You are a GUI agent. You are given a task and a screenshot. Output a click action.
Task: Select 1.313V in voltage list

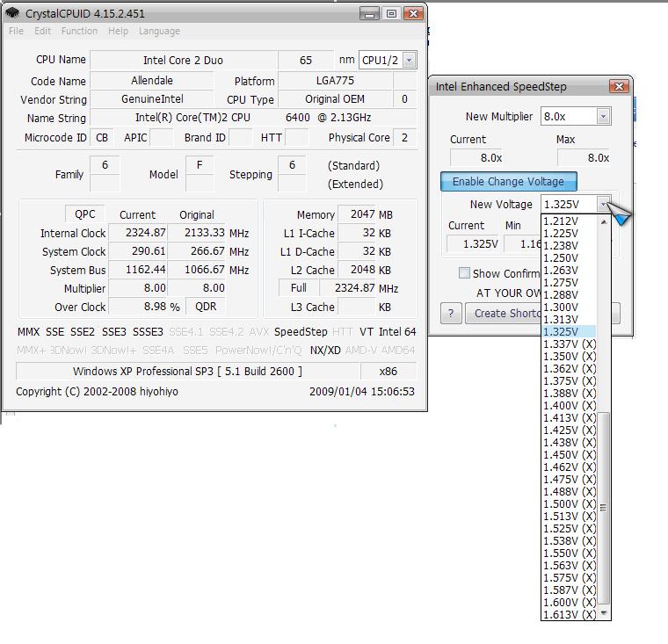pos(569,320)
